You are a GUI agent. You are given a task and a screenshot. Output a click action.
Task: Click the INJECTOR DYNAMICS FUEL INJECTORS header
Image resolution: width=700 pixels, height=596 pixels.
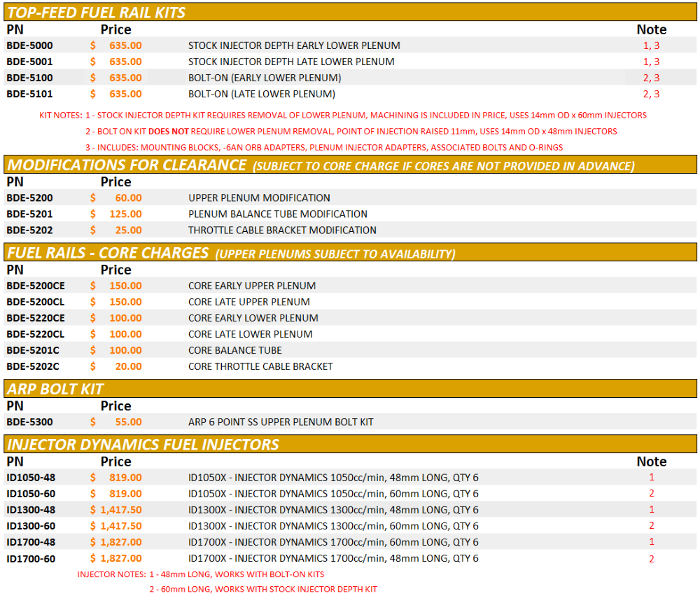click(350, 445)
